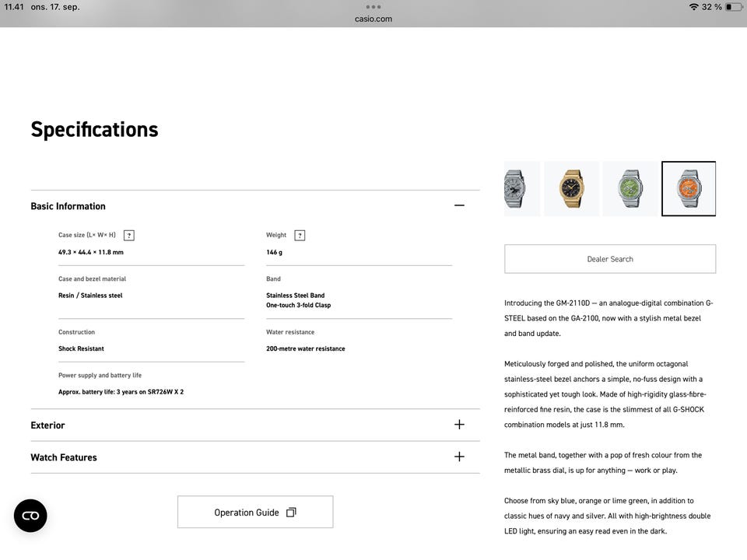Open the three-dot multitasking menu

click(x=373, y=7)
